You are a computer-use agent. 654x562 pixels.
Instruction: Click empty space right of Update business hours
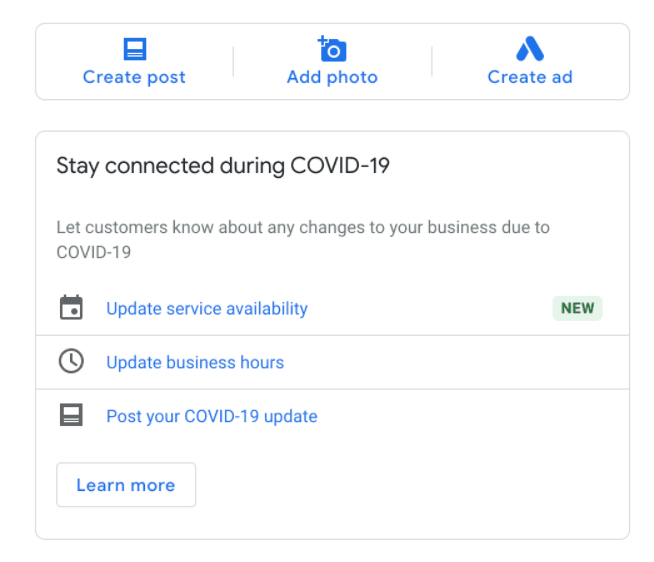tap(455, 362)
